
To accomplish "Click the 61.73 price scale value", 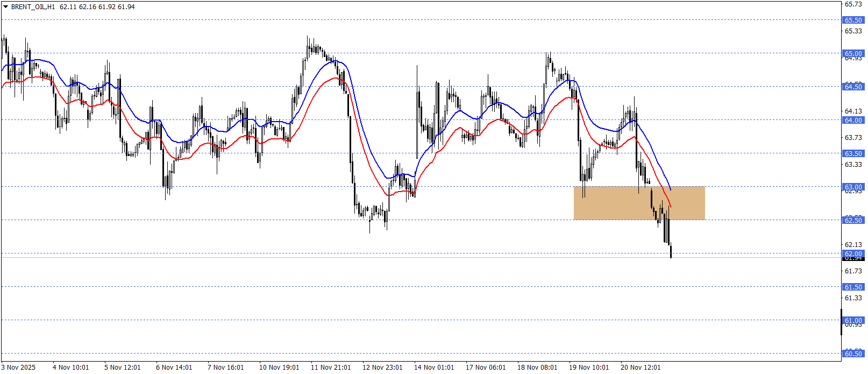I will click(853, 271).
